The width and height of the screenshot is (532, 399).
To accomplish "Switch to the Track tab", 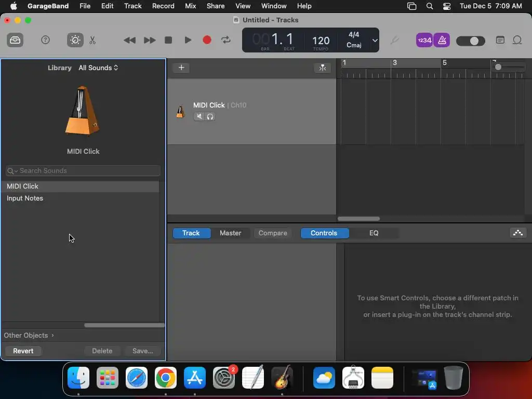I will tap(191, 233).
